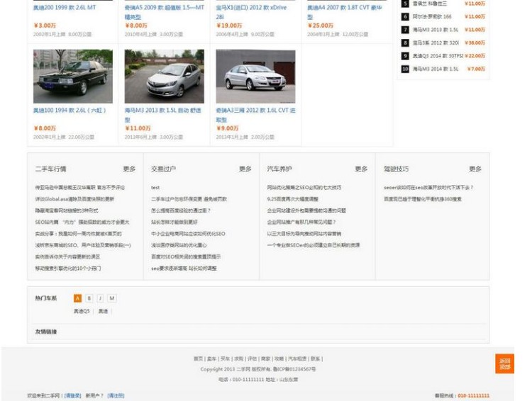Viewport: 532px width, 401px height.
Task: Go to 汽车租赁 in footer navigation
Action: pyautogui.click(x=297, y=358)
